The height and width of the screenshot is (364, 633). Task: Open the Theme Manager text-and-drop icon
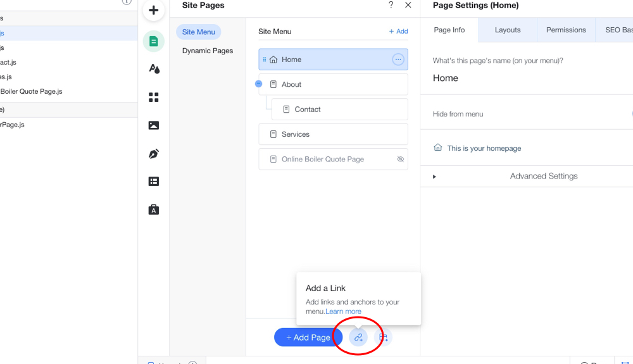pyautogui.click(x=154, y=68)
